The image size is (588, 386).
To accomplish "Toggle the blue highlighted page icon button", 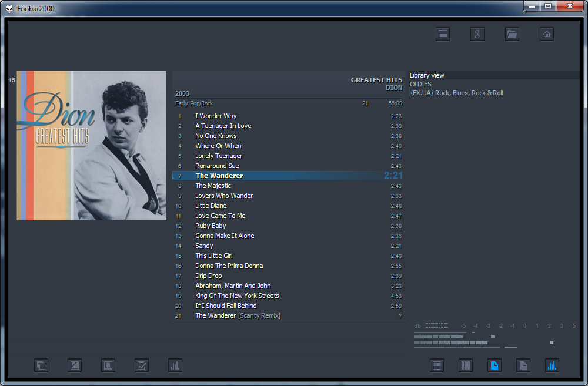I will coord(495,365).
